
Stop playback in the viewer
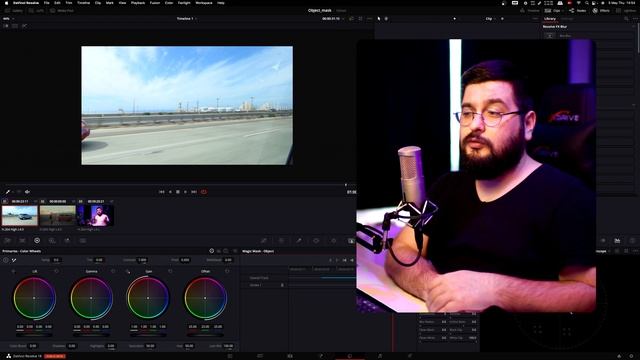click(x=178, y=192)
